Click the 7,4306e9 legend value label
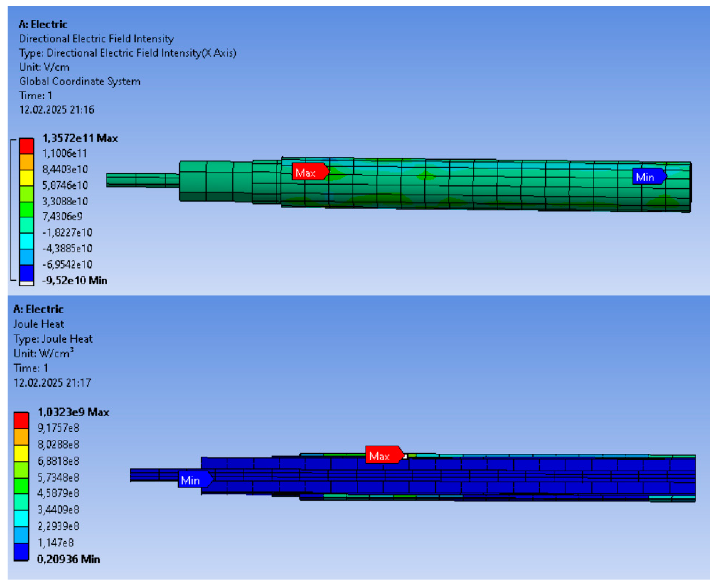 coord(62,216)
